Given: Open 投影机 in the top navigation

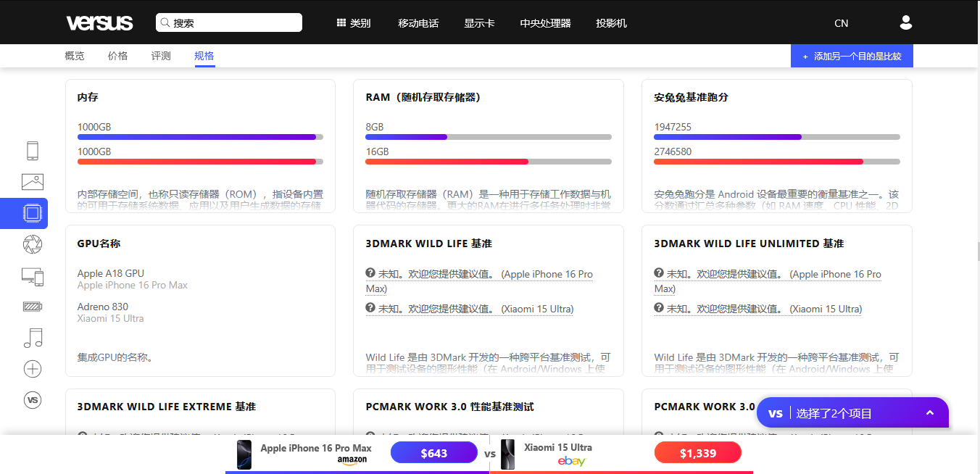Looking at the screenshot, I should 611,23.
